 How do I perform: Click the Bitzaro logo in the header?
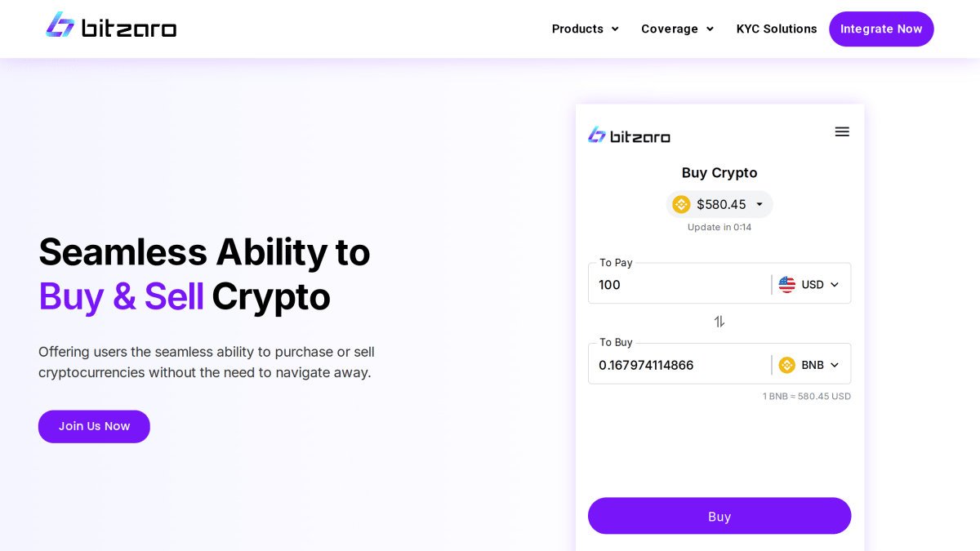(x=111, y=25)
